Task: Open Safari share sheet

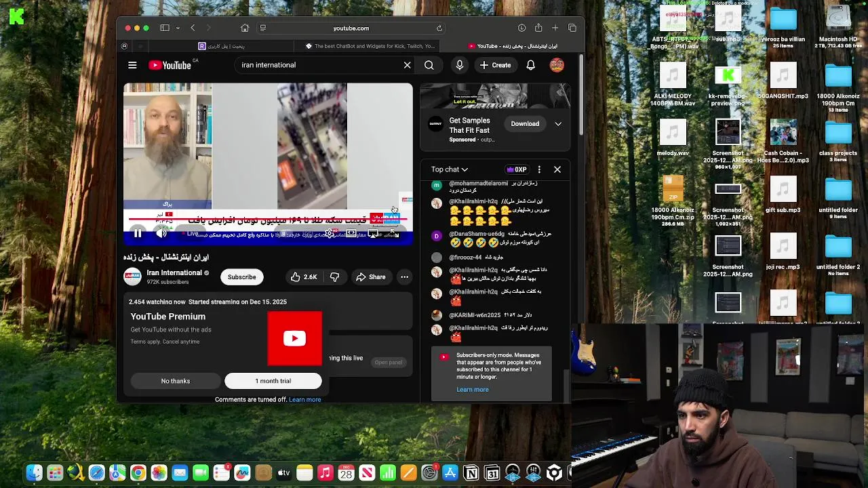Action: click(x=538, y=28)
